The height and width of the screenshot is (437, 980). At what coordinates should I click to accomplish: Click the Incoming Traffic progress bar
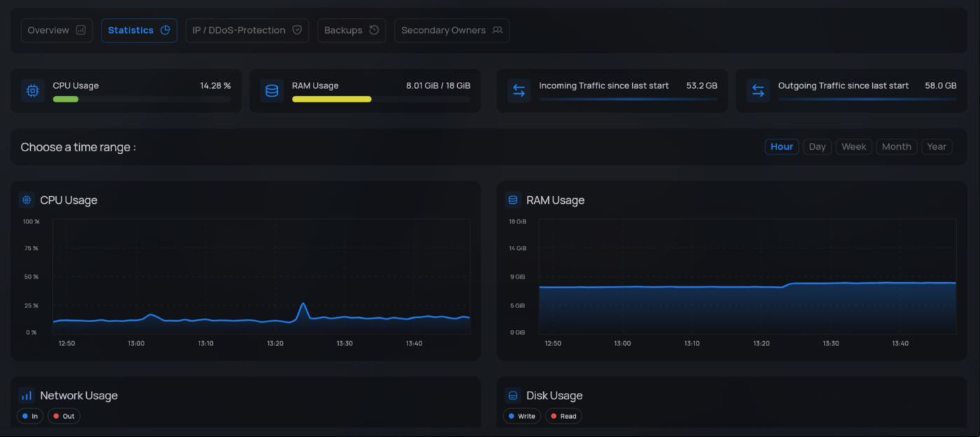pos(628,99)
